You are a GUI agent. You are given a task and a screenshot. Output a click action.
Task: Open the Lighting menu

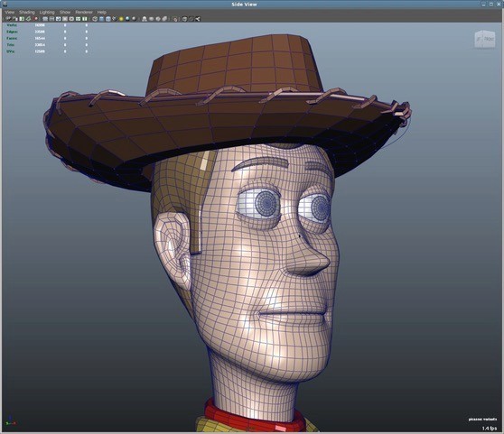(47, 13)
